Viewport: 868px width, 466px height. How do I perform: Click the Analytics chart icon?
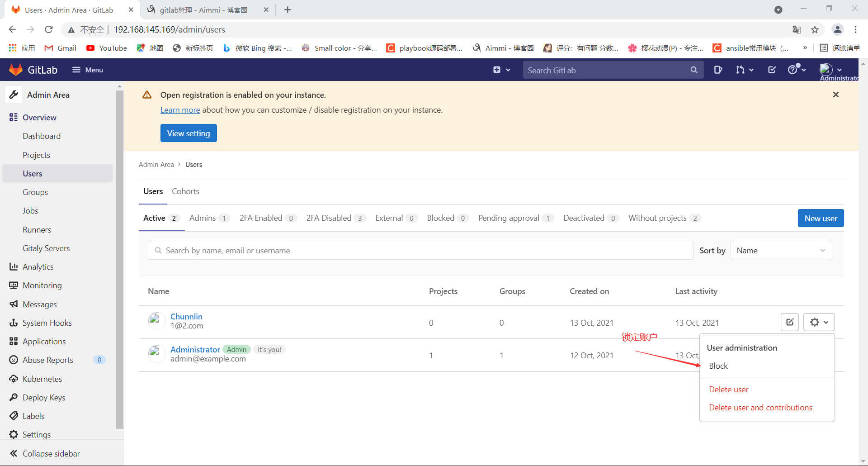click(14, 267)
